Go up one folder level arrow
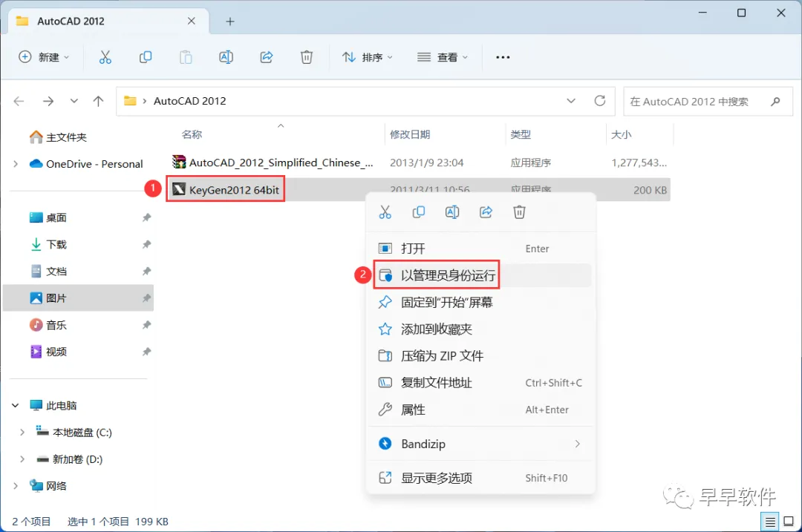This screenshot has height=532, width=802. click(98, 101)
